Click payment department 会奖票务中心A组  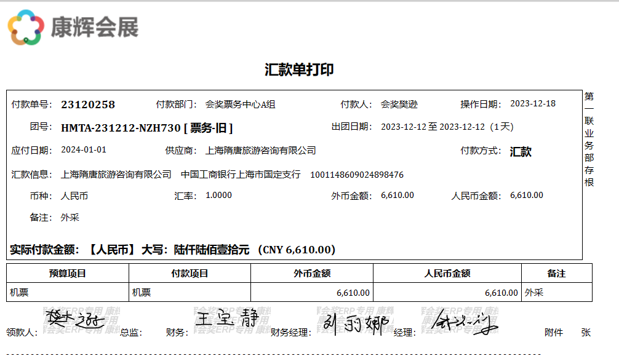(240, 105)
